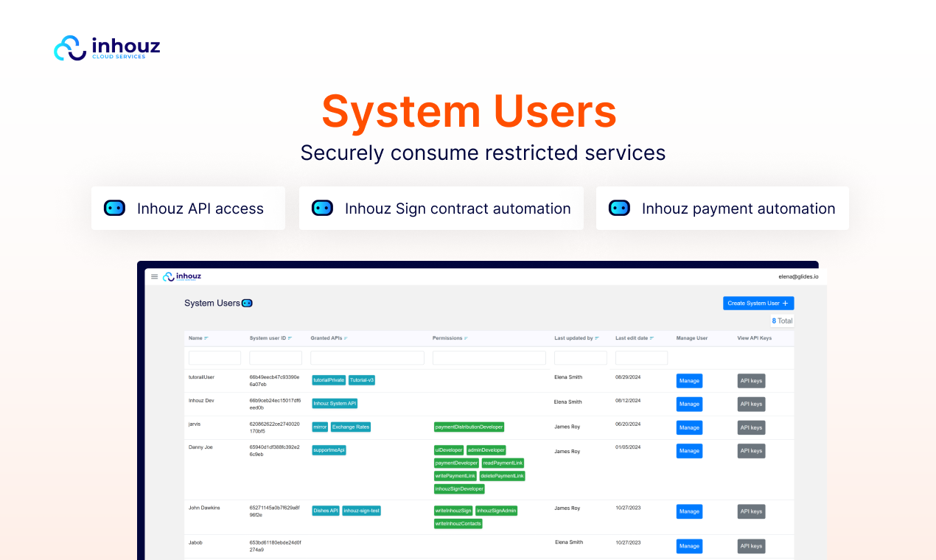View API keys for tutorailUser
This screenshot has width=936, height=560.
tap(751, 381)
